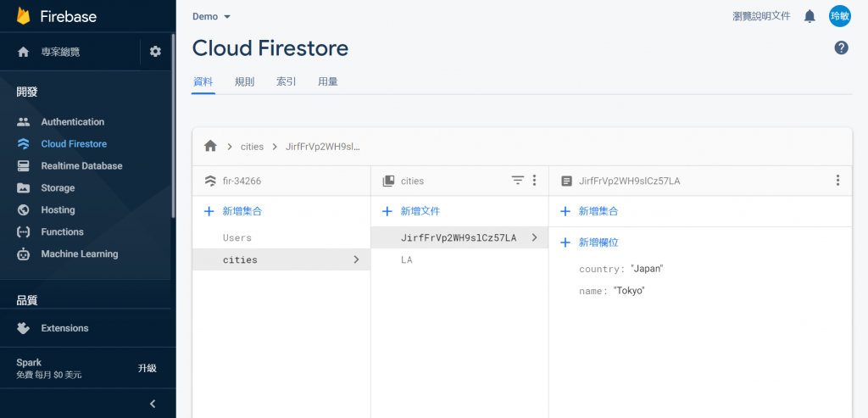Screen dimensions: 868x418
Task: Collapse the sidebar with left chevron
Action: [x=153, y=404]
